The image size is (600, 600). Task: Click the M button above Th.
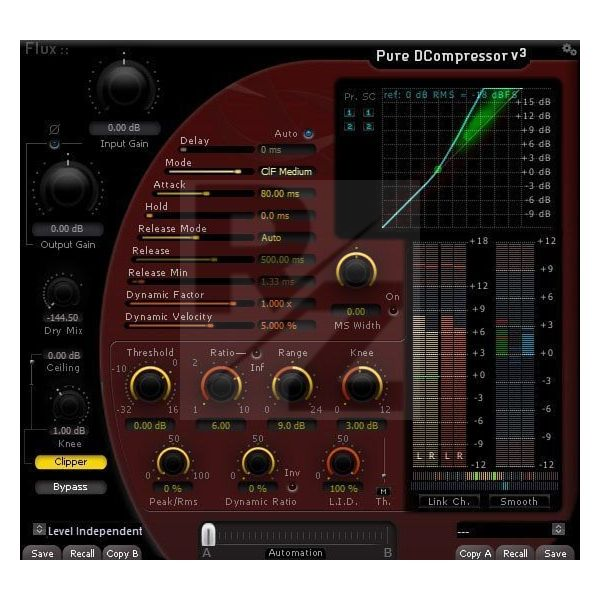(383, 491)
